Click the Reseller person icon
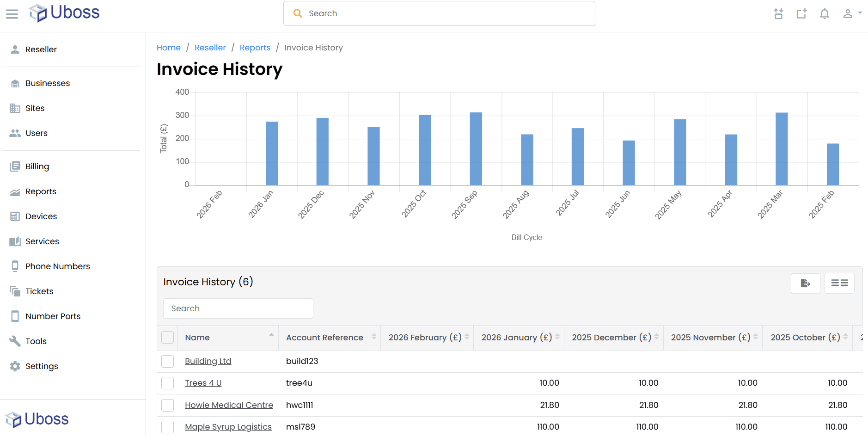This screenshot has width=868, height=437. point(15,49)
